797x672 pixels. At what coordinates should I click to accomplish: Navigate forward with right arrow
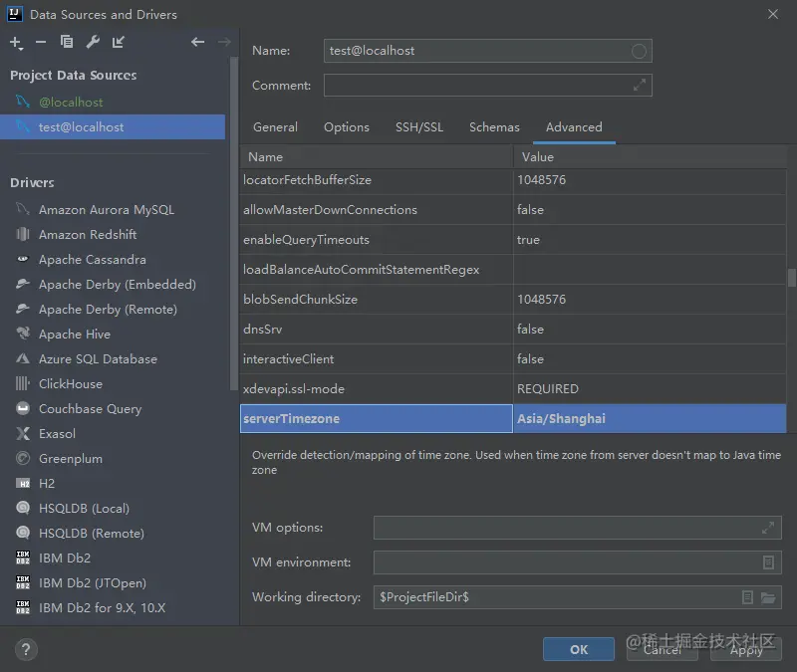[224, 42]
